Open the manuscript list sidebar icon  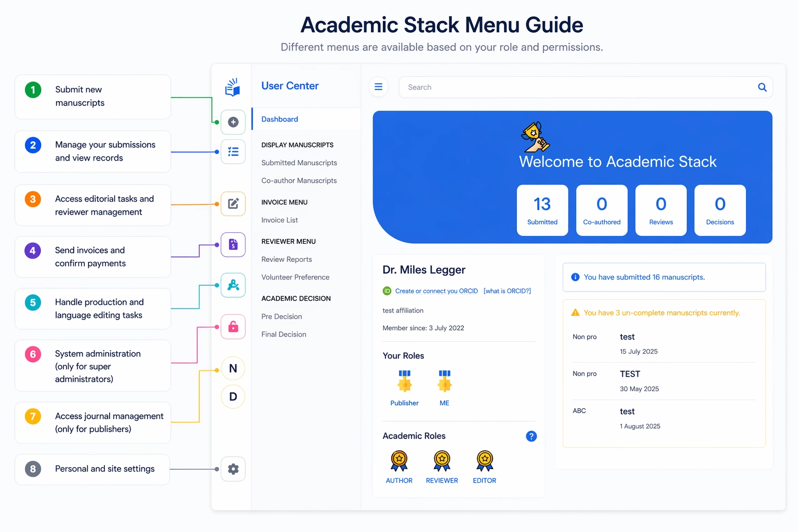(233, 152)
